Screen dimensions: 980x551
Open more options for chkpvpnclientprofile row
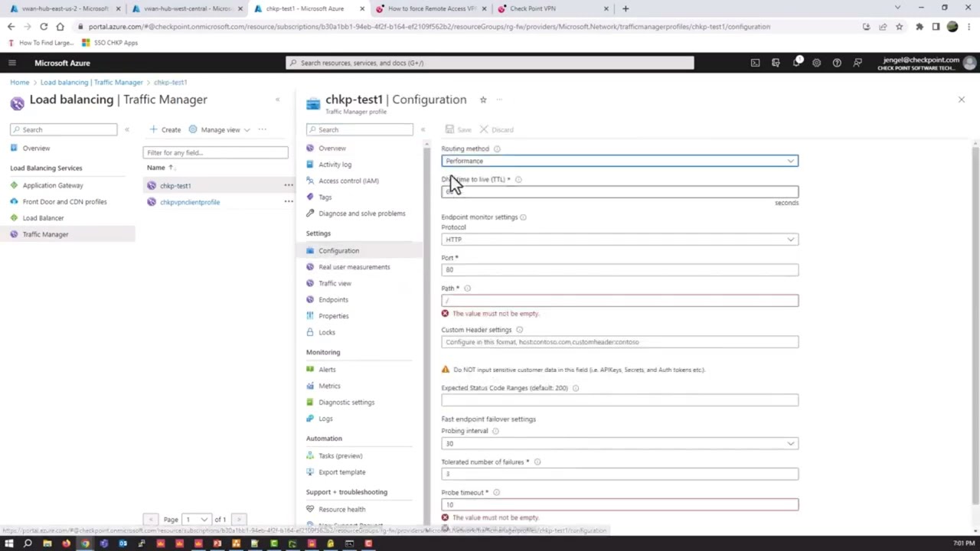pos(289,202)
